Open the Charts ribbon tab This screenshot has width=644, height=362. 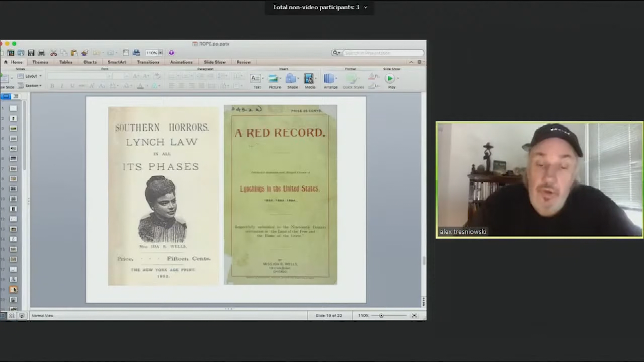tap(90, 62)
